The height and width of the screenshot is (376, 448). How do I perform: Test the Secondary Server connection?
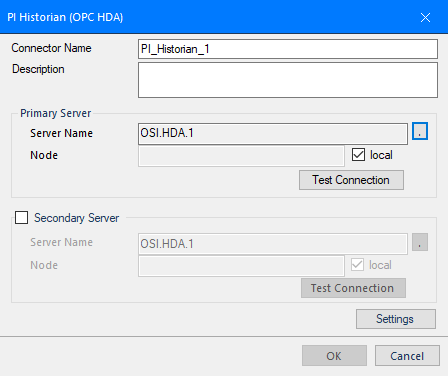point(353,288)
